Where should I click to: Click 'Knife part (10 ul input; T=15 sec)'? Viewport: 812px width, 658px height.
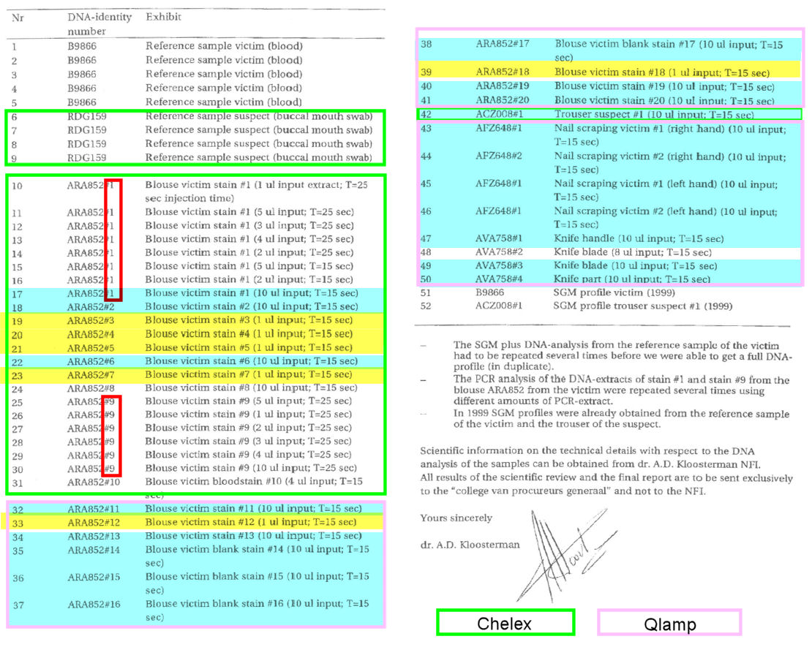point(632,279)
